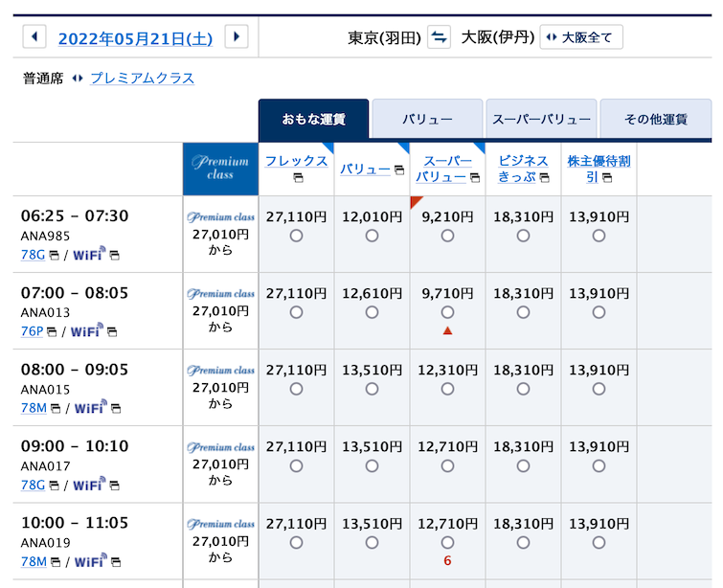Open 78M aircraft link for ANA019
723x588 pixels.
pyautogui.click(x=34, y=561)
